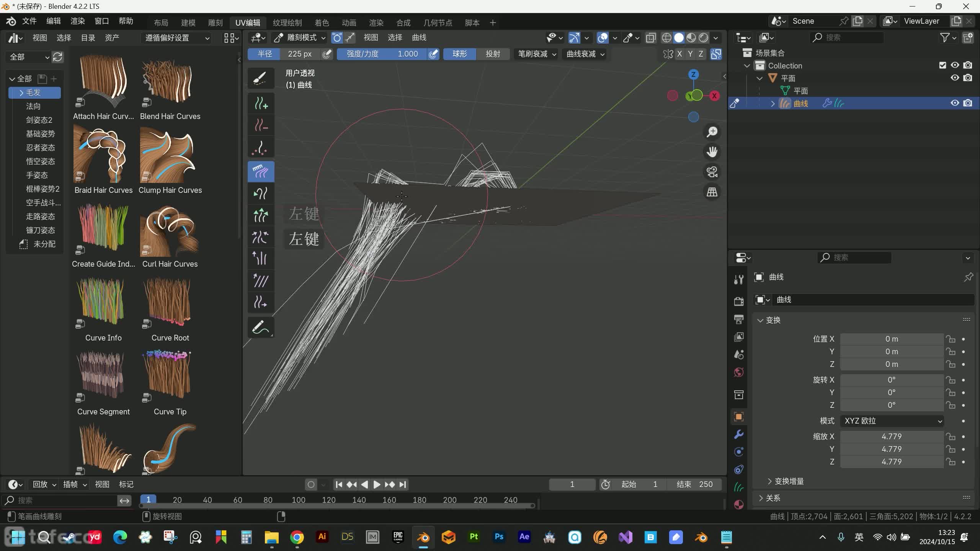The image size is (980, 551).
Task: Open the 笔刷衰减 dropdown
Action: pyautogui.click(x=537, y=54)
